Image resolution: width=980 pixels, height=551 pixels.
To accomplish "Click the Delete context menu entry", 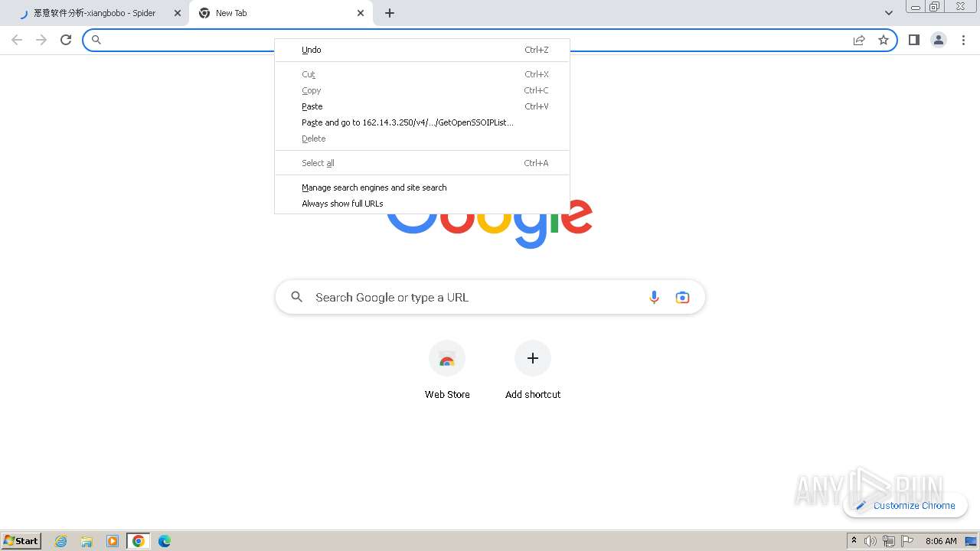I will point(422,139).
